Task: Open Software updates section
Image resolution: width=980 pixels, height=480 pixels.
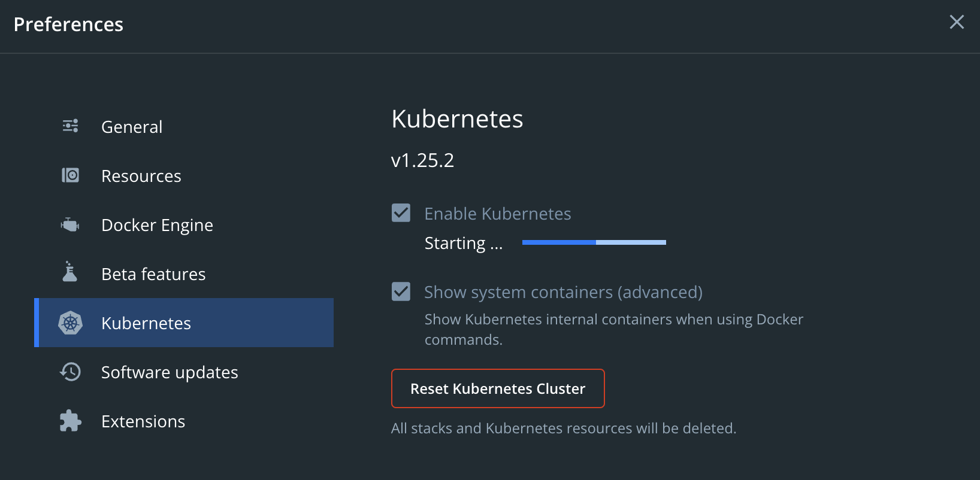Action: click(x=184, y=372)
